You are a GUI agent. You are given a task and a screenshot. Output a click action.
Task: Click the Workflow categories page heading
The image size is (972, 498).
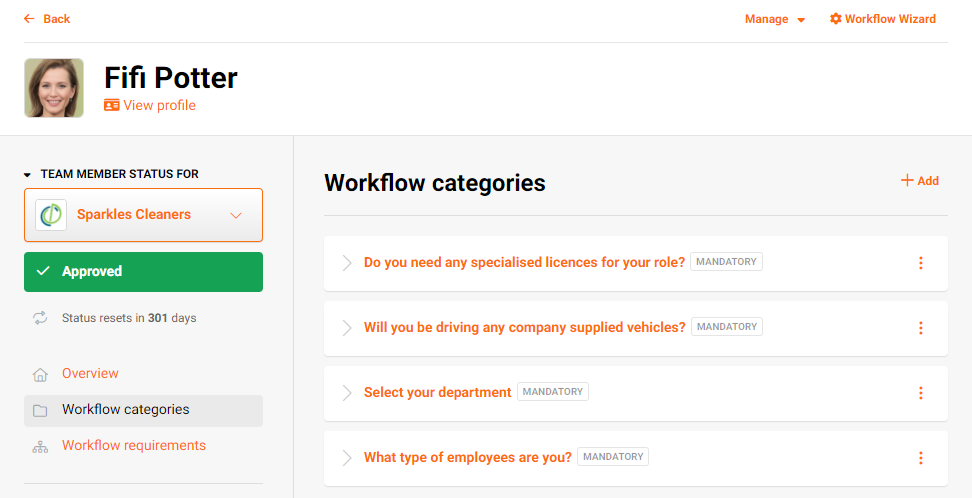[x=435, y=183]
